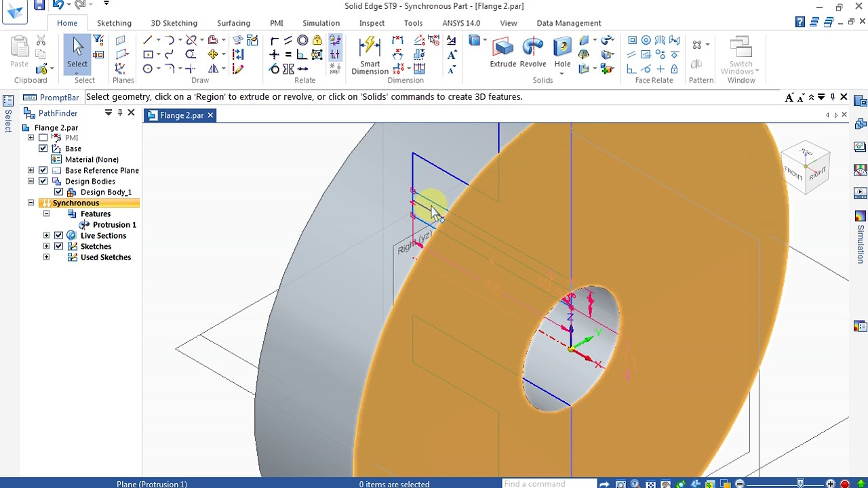Collapse the Synchronous node
Image resolution: width=868 pixels, height=488 pixels.
point(31,203)
